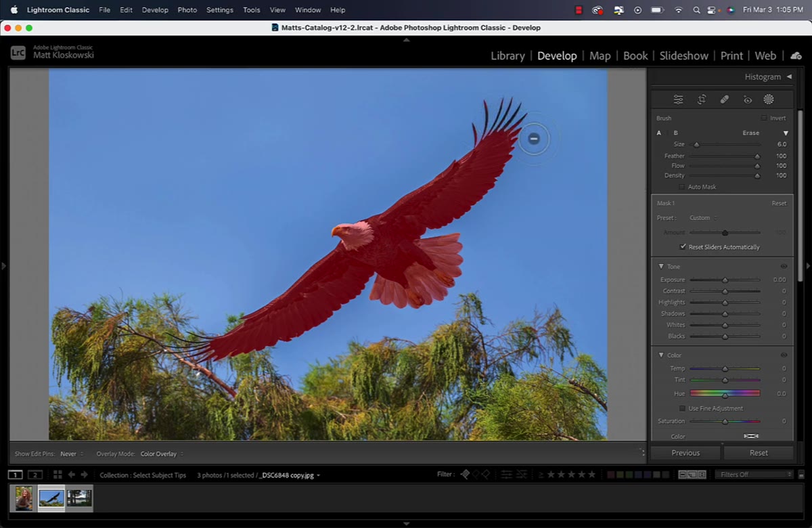
Task: Select the Crop Overlay tool
Action: tap(702, 100)
